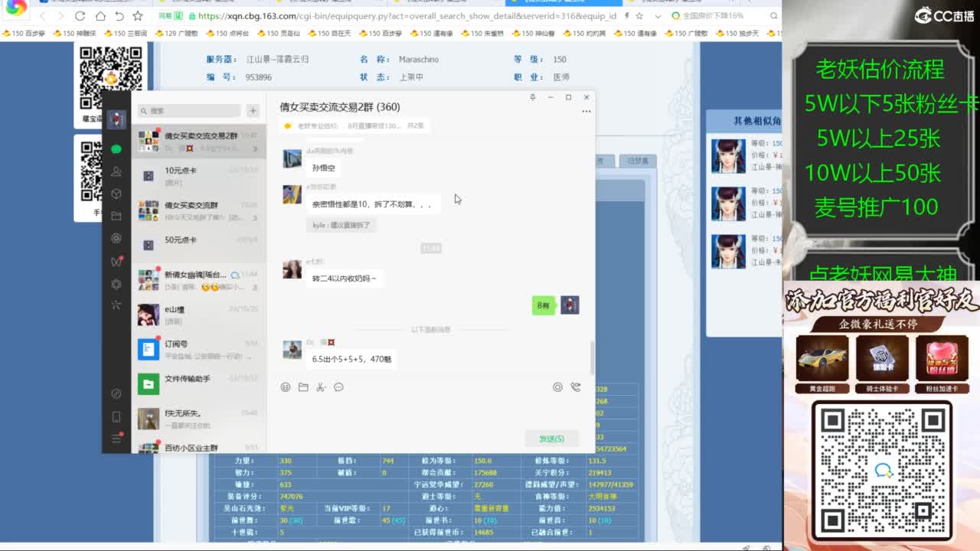Click the add (+) button beside WeChat search
980x551 pixels.
[253, 111]
